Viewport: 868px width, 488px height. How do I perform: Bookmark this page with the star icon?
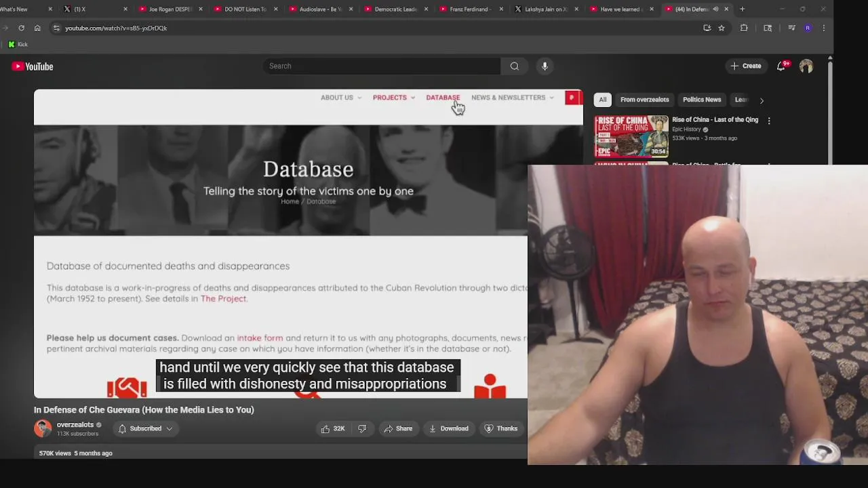click(x=722, y=28)
